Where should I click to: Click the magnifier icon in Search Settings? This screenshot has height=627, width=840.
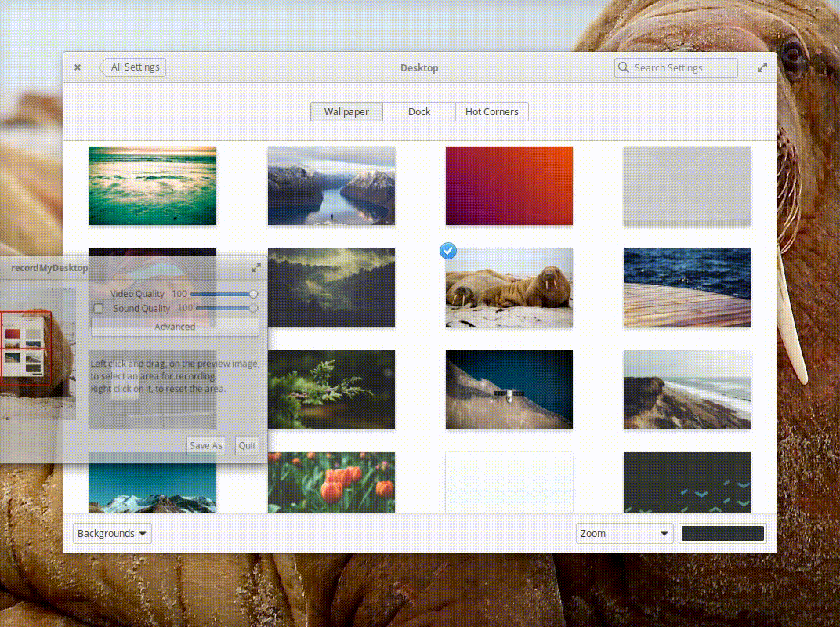pos(623,67)
